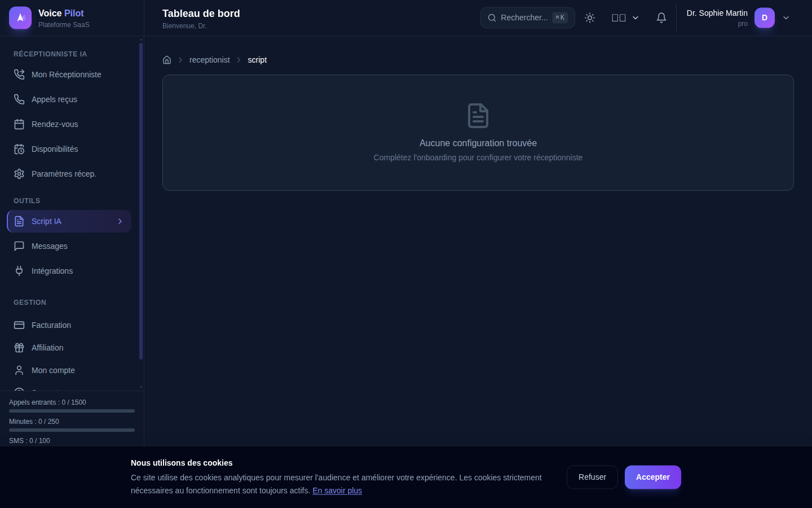812x508 pixels.
Task: Toggle the light/dark theme sun icon
Action: (590, 17)
